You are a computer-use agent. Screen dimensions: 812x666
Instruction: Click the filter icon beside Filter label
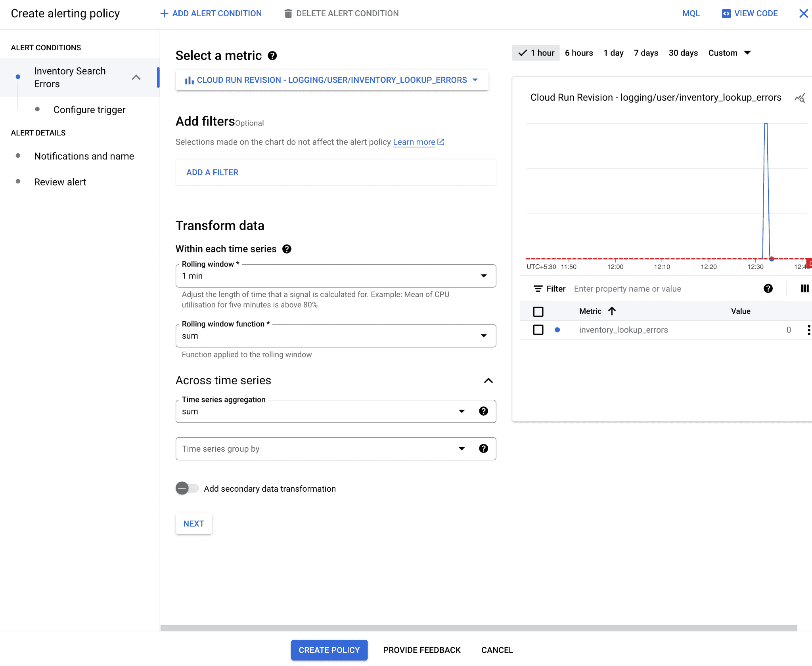(x=538, y=288)
